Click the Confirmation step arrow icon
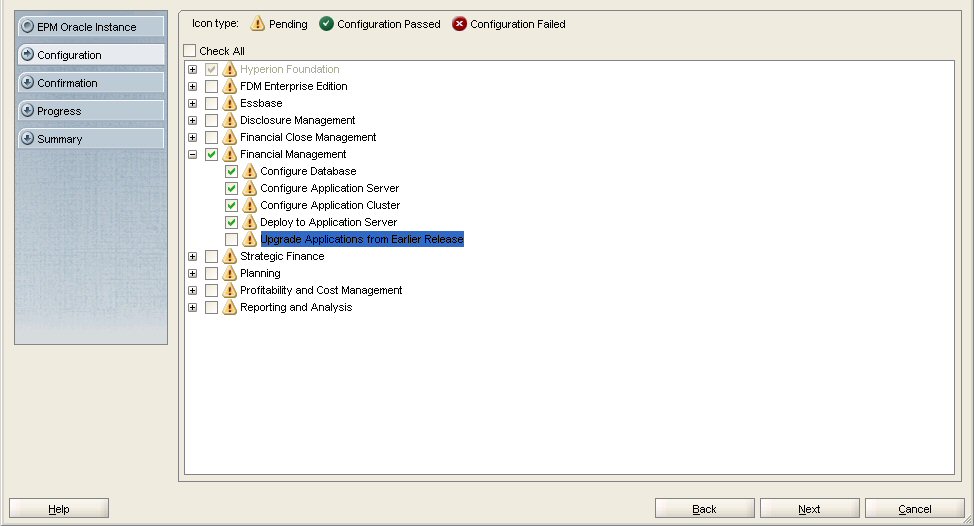 [27, 82]
